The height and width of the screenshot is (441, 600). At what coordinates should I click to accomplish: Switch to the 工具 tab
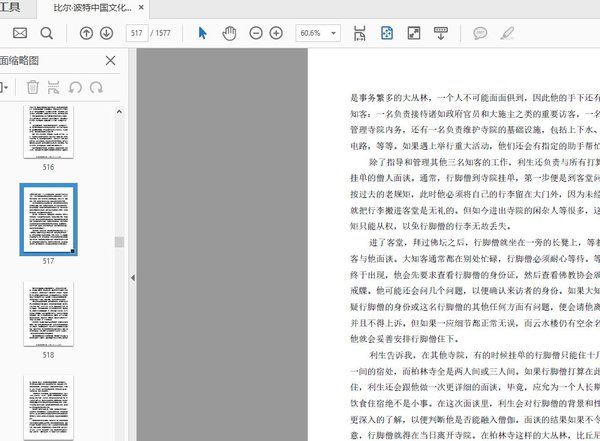click(10, 7)
